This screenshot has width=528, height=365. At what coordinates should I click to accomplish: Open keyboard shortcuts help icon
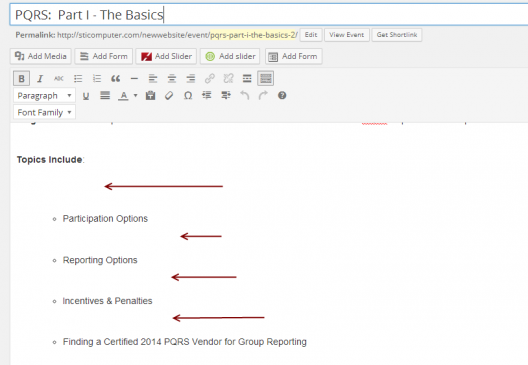[x=282, y=96]
